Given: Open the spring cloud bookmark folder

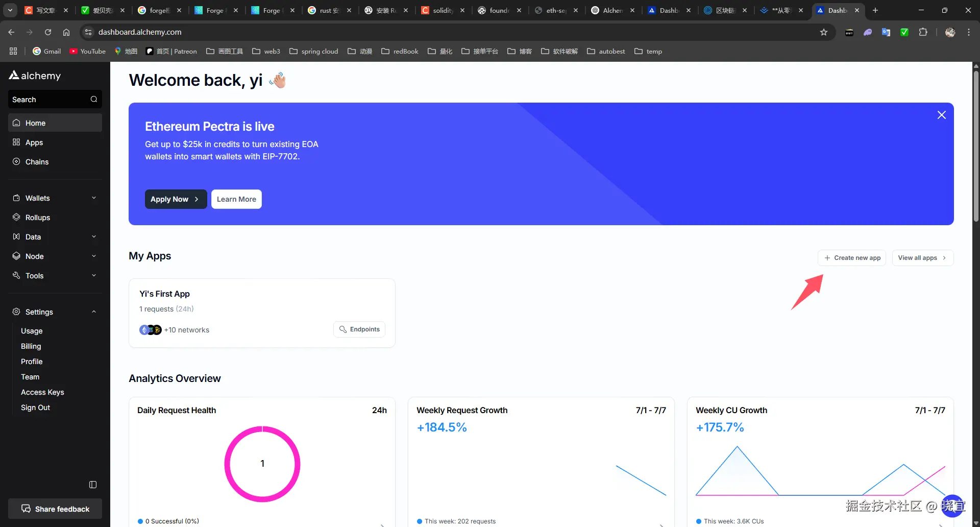Looking at the screenshot, I should pyautogui.click(x=314, y=51).
